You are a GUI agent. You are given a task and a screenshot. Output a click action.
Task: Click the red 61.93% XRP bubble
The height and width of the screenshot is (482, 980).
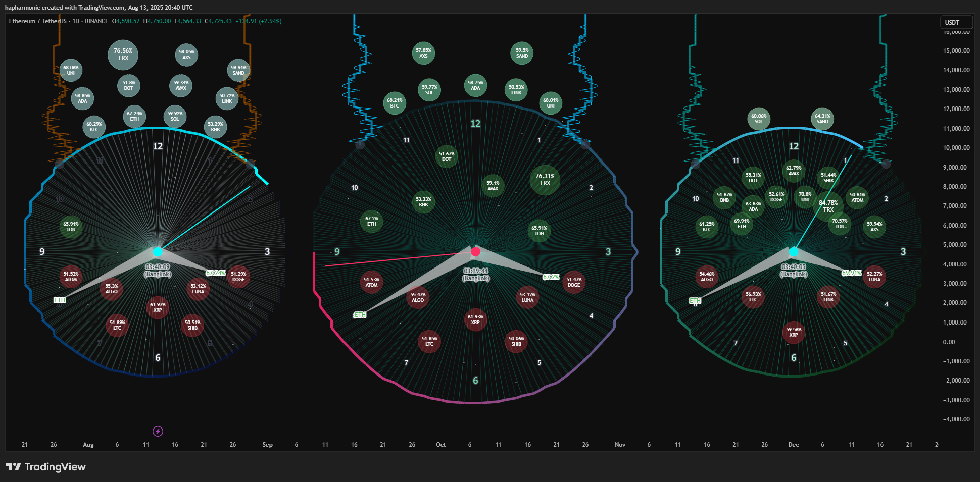475,319
